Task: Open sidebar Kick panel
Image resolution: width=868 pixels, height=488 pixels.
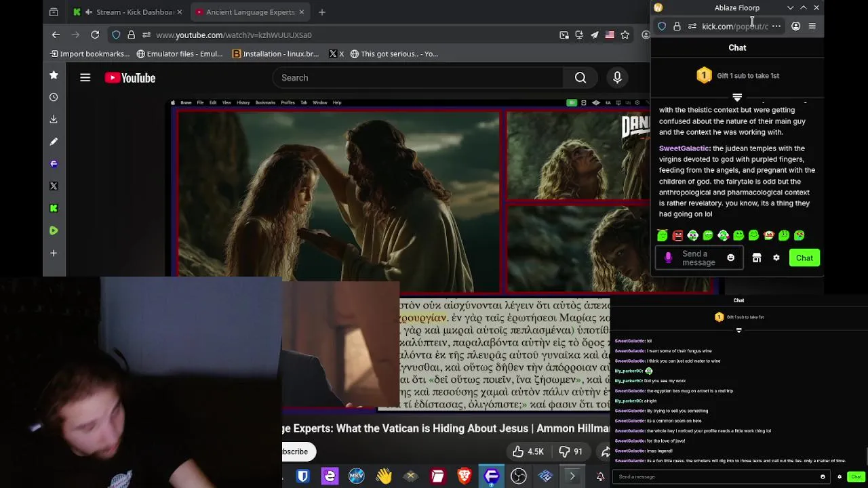Action: 54,208
